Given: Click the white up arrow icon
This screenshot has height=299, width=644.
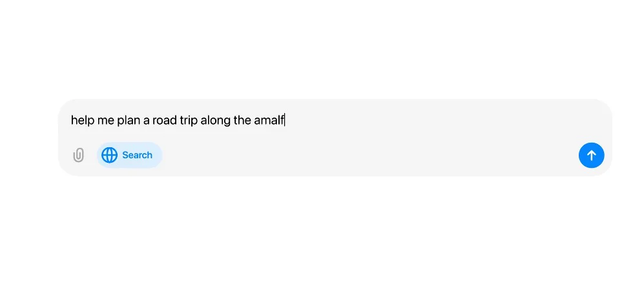Looking at the screenshot, I should (591, 156).
